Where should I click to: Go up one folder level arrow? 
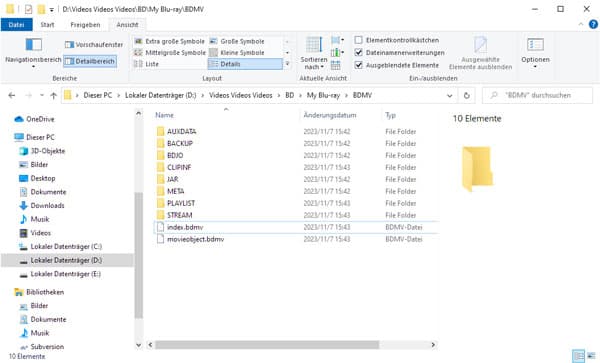pos(54,96)
